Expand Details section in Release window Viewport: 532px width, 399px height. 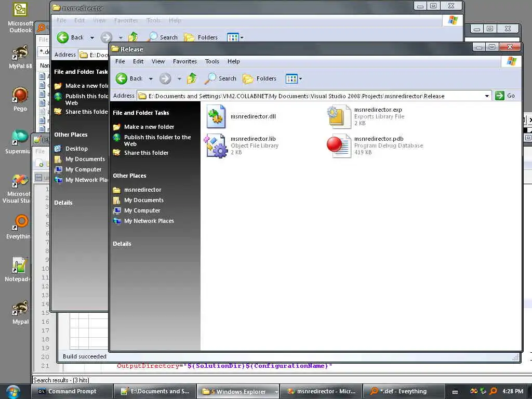click(x=122, y=244)
